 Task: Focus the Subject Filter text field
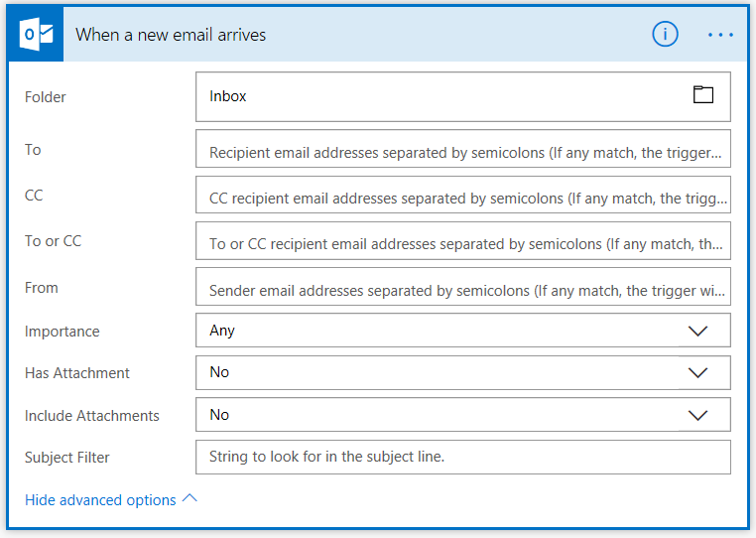pos(462,457)
